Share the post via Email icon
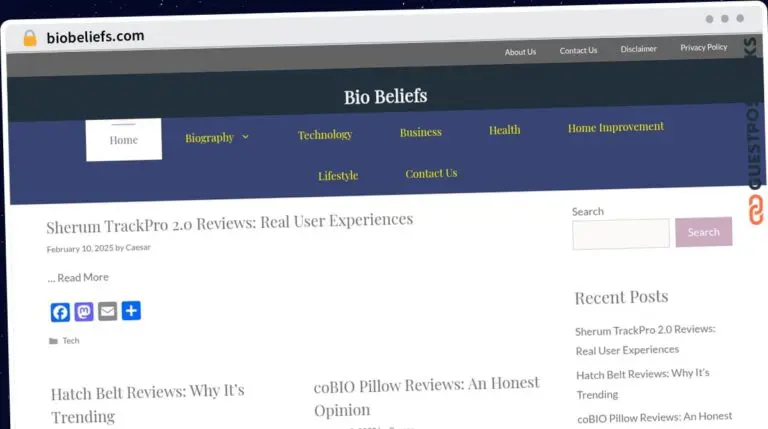Screen dimensions: 768x429 (107, 311)
